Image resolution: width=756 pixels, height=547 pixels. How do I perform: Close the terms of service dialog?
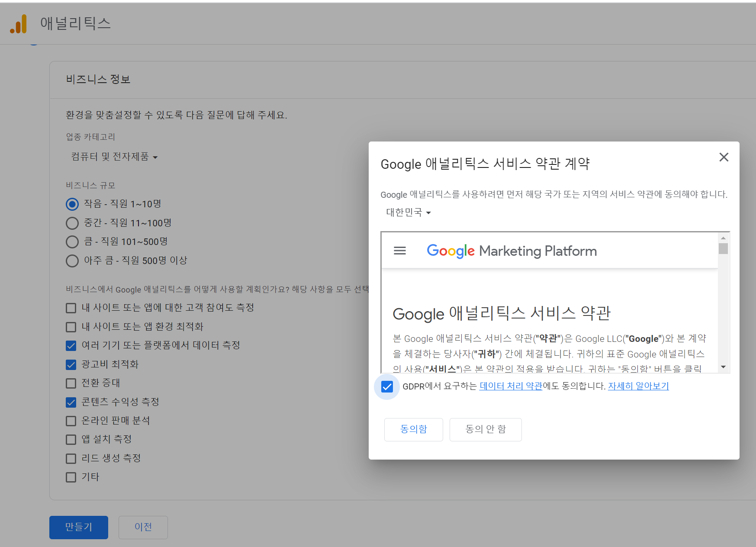click(x=724, y=157)
